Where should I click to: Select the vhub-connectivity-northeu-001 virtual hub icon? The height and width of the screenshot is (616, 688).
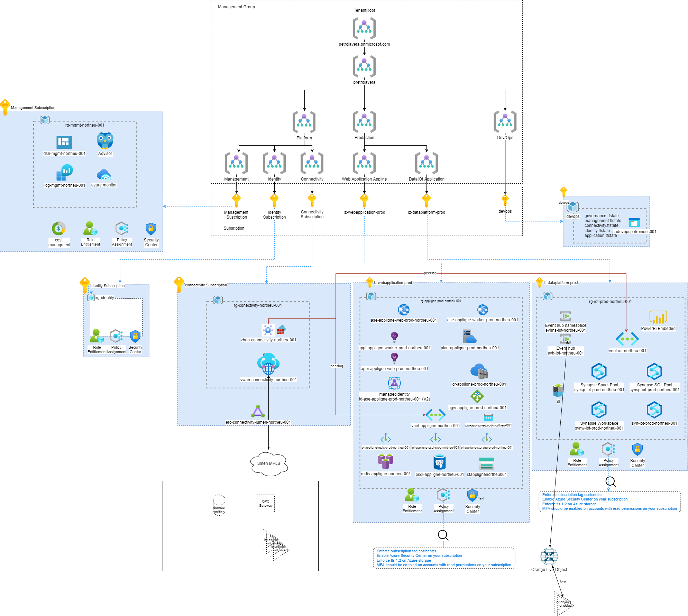pos(268,330)
